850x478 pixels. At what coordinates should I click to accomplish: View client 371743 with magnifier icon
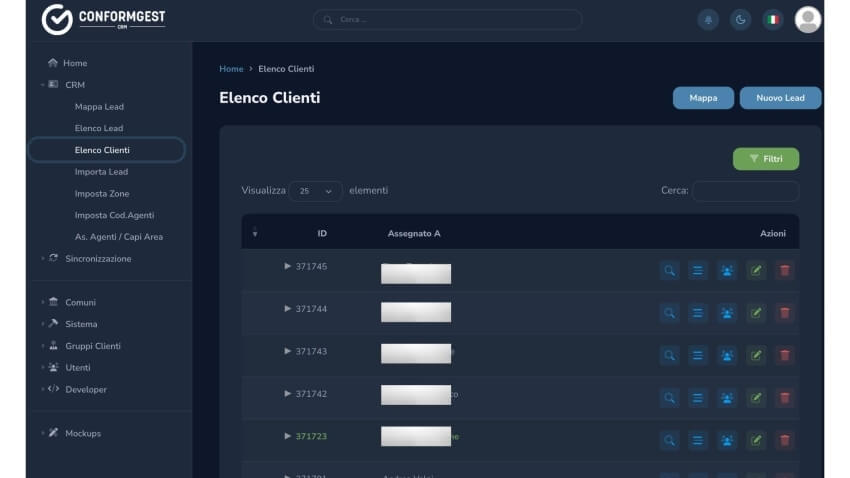[669, 356]
